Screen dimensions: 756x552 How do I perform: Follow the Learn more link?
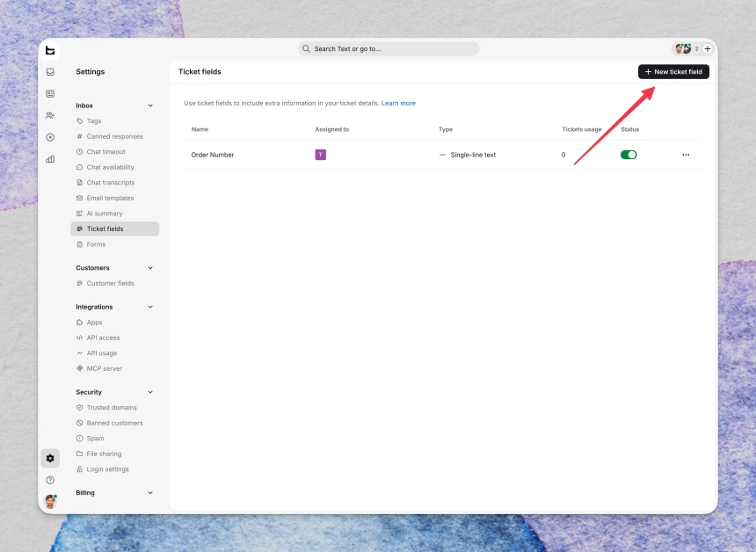[398, 103]
